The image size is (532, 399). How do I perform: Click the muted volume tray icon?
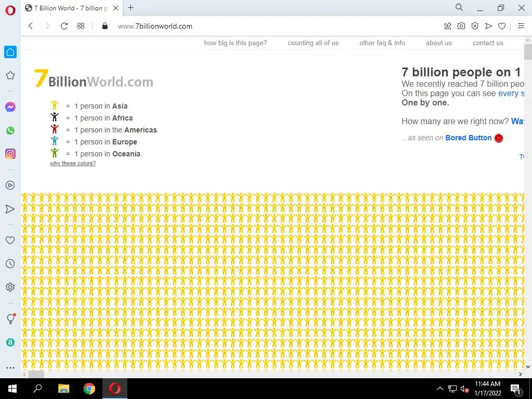click(464, 389)
